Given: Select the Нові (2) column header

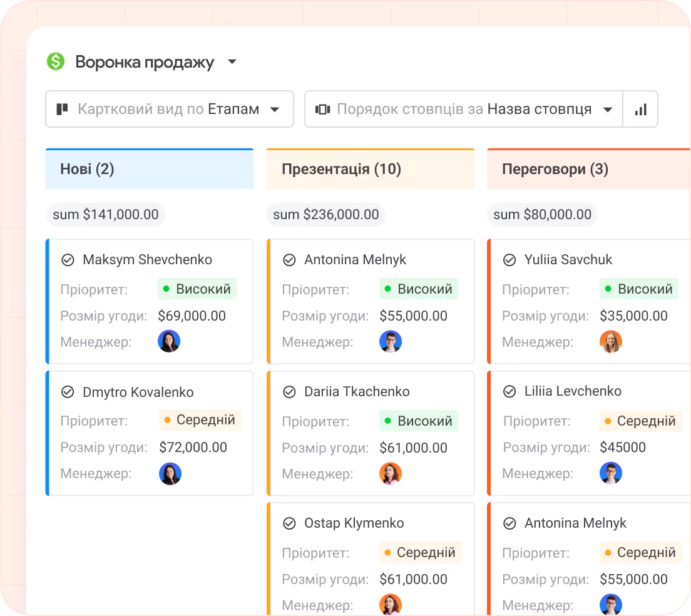Looking at the screenshot, I should (149, 169).
